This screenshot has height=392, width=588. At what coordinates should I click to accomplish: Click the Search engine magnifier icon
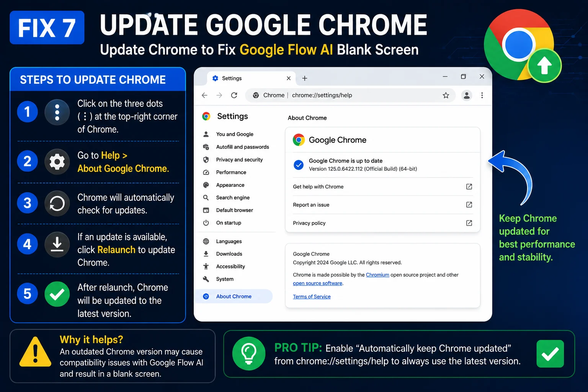206,198
